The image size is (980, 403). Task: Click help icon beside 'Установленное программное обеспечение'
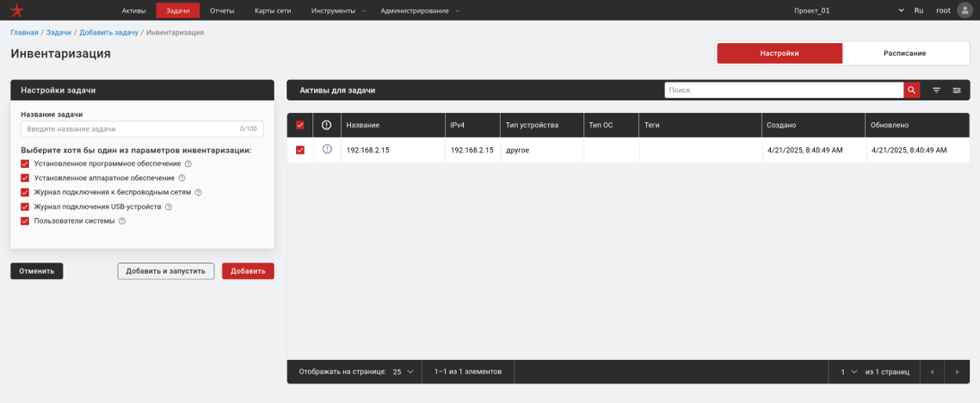coord(188,164)
